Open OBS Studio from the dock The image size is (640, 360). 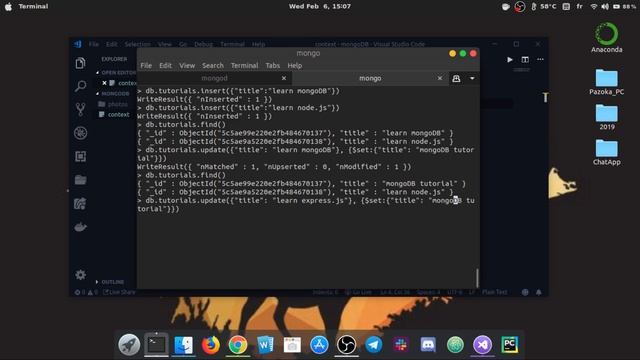coord(347,345)
